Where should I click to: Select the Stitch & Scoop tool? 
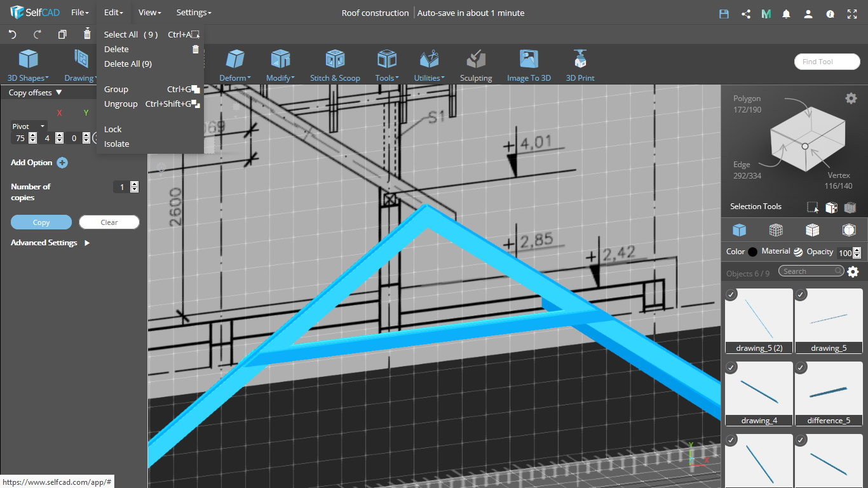point(335,65)
